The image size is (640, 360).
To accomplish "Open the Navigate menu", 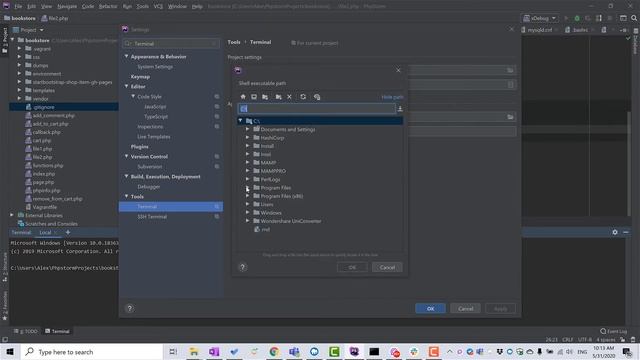I will [x=67, y=7].
